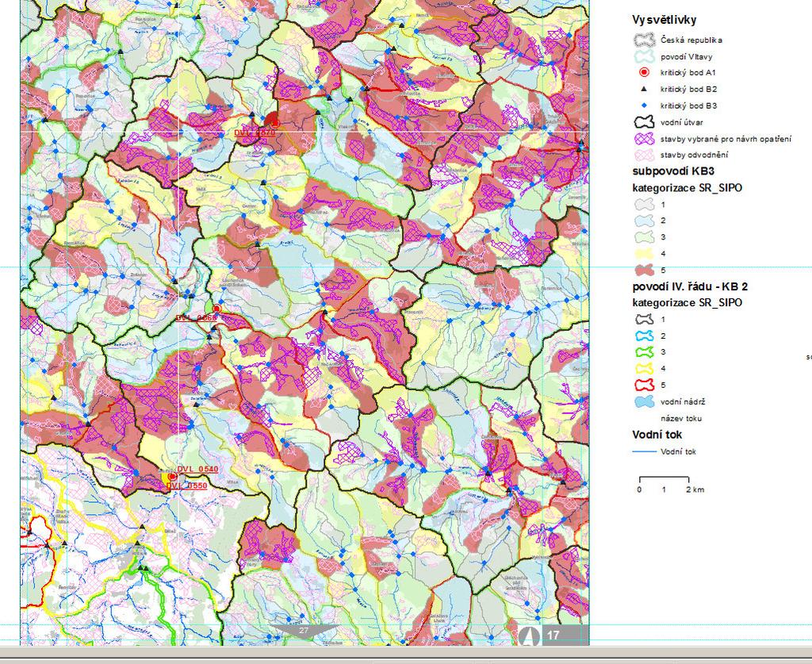
Task: Click the black triangle kritický bod B2 symbol
Action: pyautogui.click(x=644, y=89)
